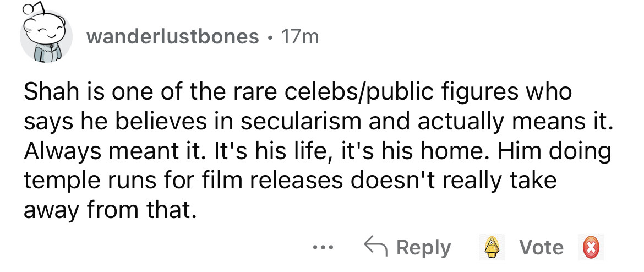Click the wanderlustbones Snoo avatar
Viewport: 644px width, 272px height.
[46, 37]
